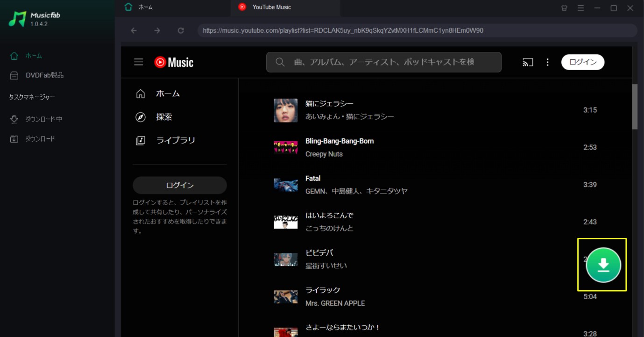Click the Fatal song thumbnail
Screen dimensions: 644x337
pos(286,185)
